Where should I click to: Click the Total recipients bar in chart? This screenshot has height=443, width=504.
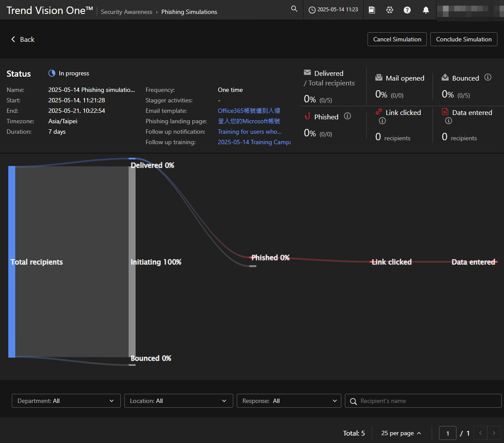(x=12, y=261)
